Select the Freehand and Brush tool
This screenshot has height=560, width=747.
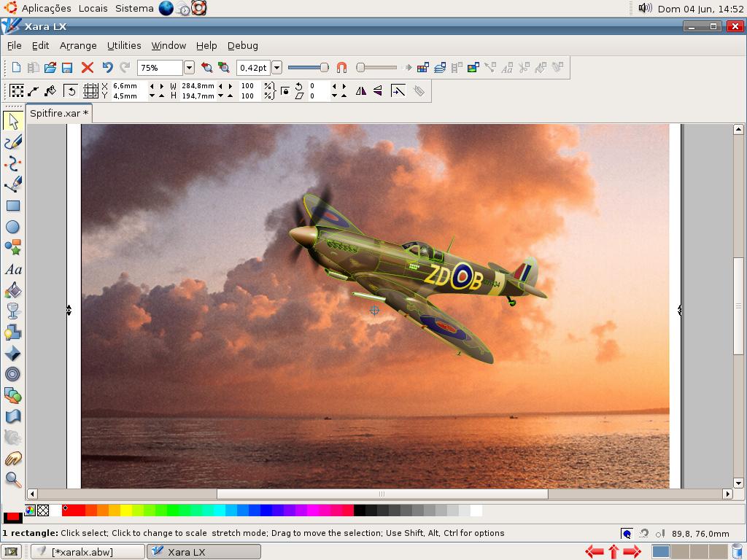[13, 142]
